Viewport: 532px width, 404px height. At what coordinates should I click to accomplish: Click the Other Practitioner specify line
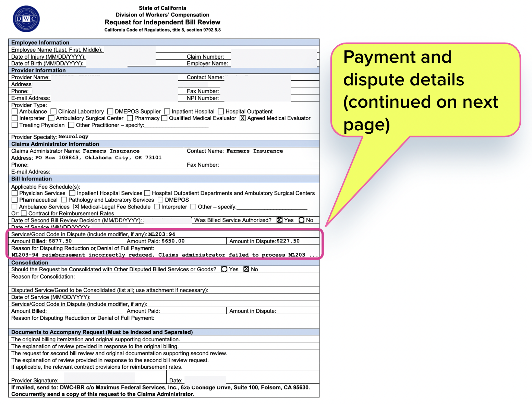point(176,125)
